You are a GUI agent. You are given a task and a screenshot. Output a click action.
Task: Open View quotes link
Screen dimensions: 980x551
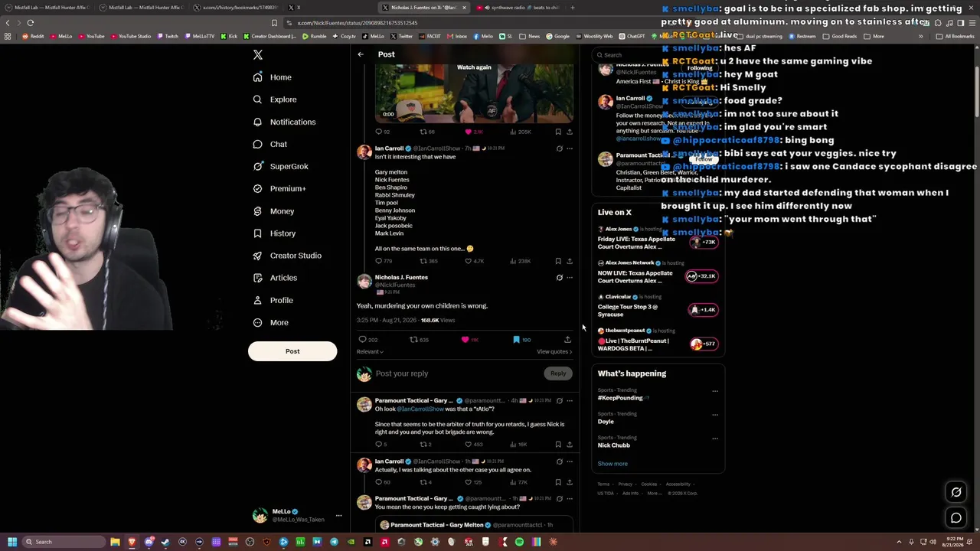tap(554, 352)
